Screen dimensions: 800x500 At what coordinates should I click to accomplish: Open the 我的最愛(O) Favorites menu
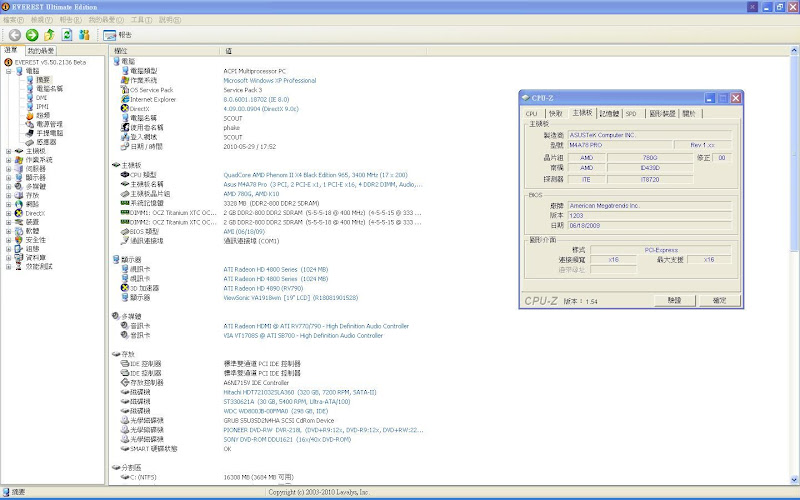[106, 19]
